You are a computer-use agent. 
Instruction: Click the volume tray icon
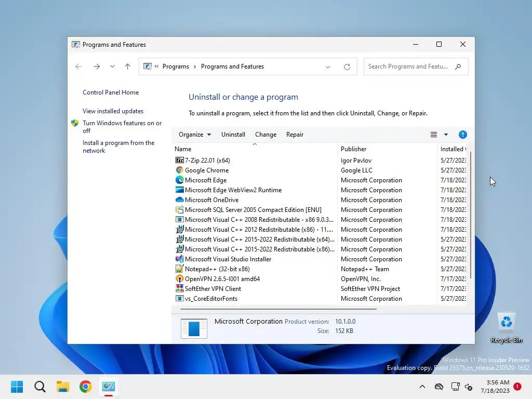point(469,387)
